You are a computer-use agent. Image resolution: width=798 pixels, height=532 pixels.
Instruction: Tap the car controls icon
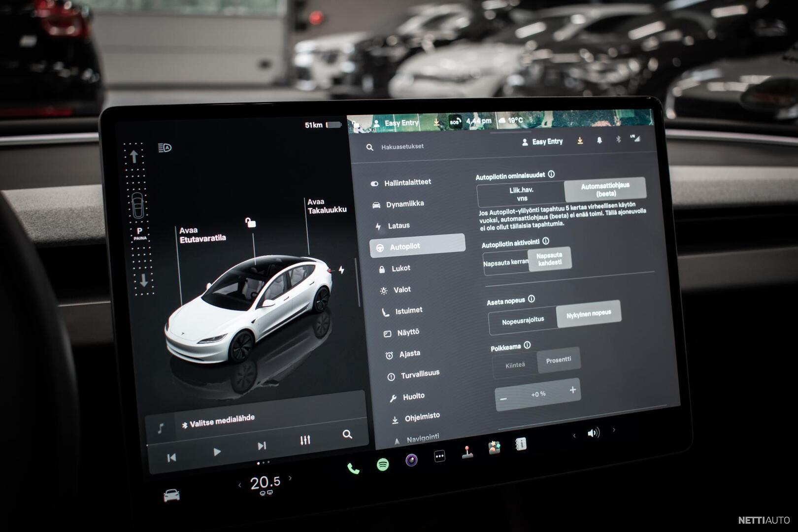[171, 495]
